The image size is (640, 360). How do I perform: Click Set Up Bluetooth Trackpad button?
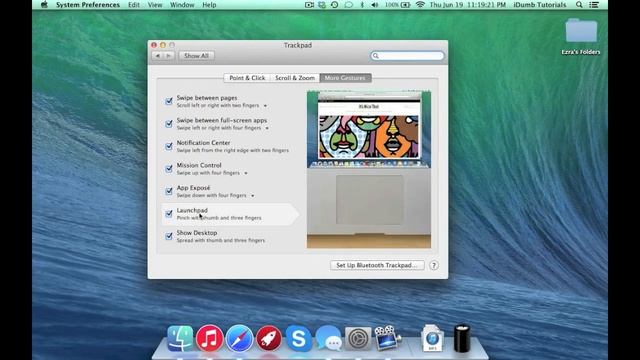tap(377, 265)
